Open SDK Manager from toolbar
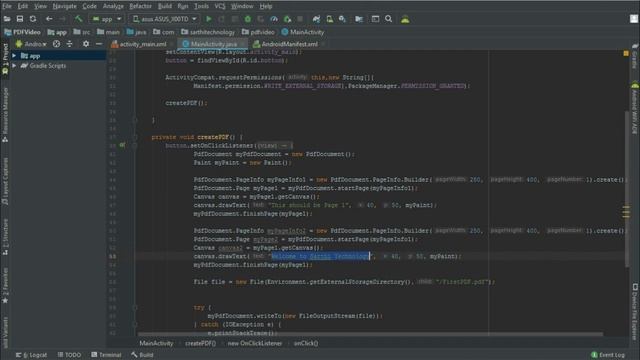The image size is (640, 360). 342,19
